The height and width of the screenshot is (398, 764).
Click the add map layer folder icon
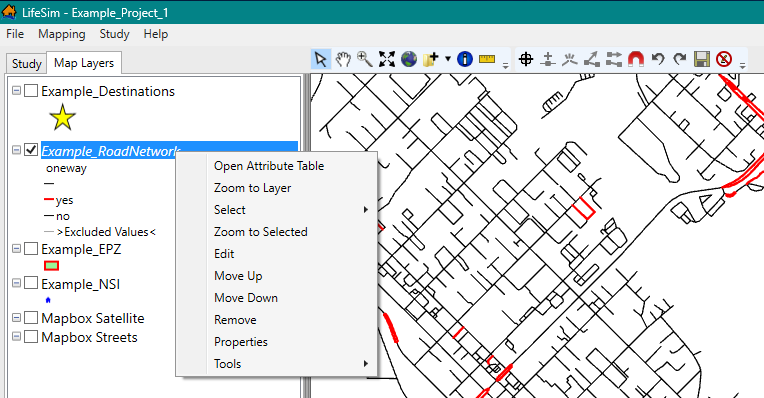tap(431, 59)
